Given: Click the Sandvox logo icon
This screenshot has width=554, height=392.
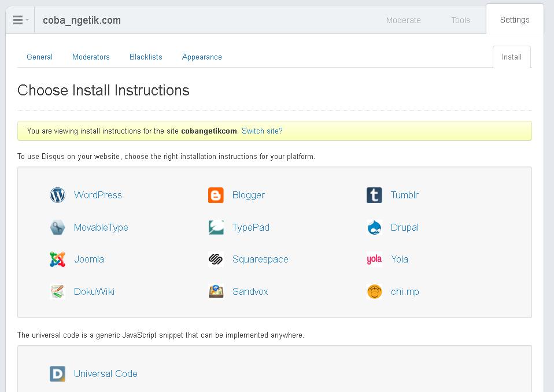Looking at the screenshot, I should coord(216,292).
